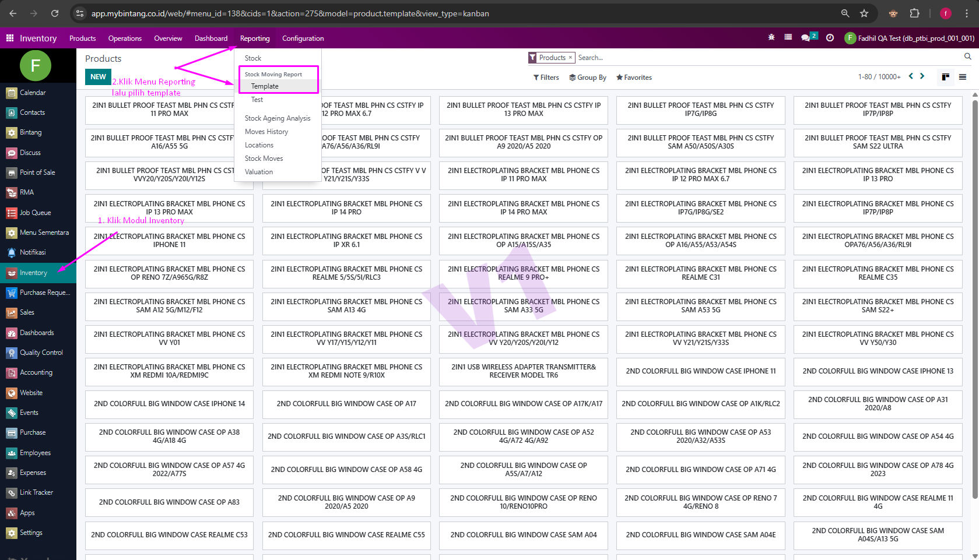Open the conversations message icon
979x560 pixels.
click(806, 37)
